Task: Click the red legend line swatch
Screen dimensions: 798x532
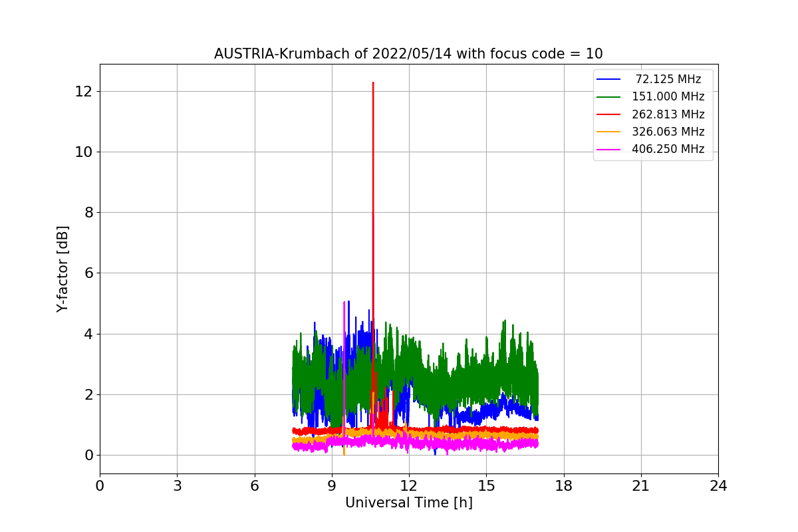Action: (x=608, y=114)
